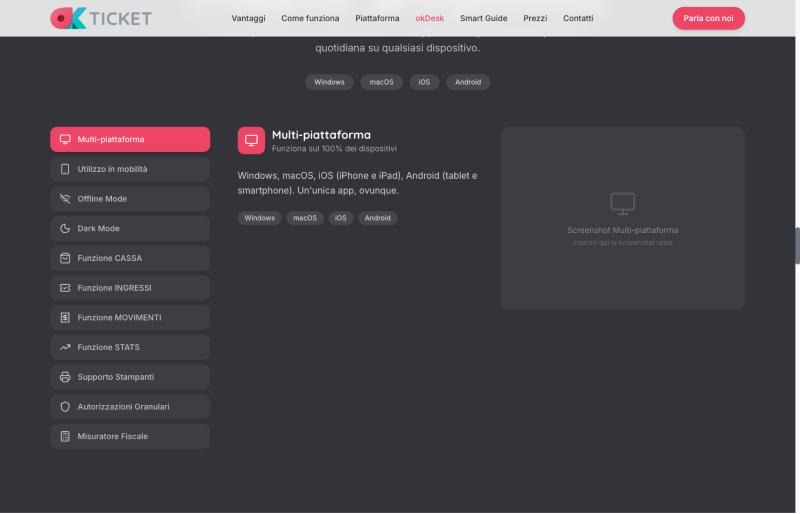The height and width of the screenshot is (514, 800).
Task: Click the pink monitor icon next to Multi-piattaforma heading
Action: click(251, 140)
